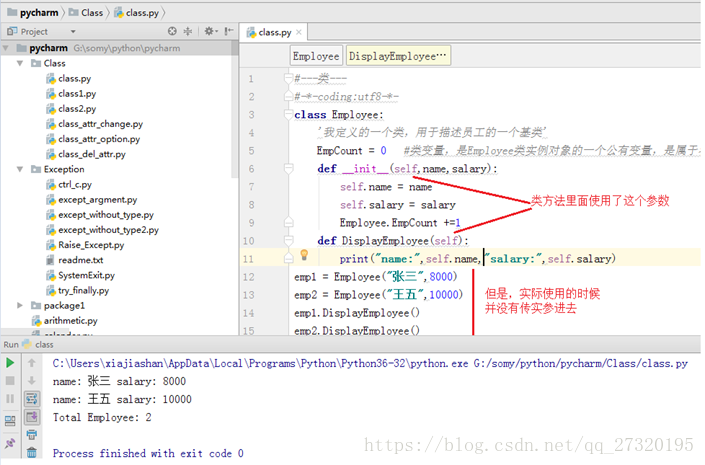Select class.py in project tree
The image size is (705, 465).
(x=68, y=78)
